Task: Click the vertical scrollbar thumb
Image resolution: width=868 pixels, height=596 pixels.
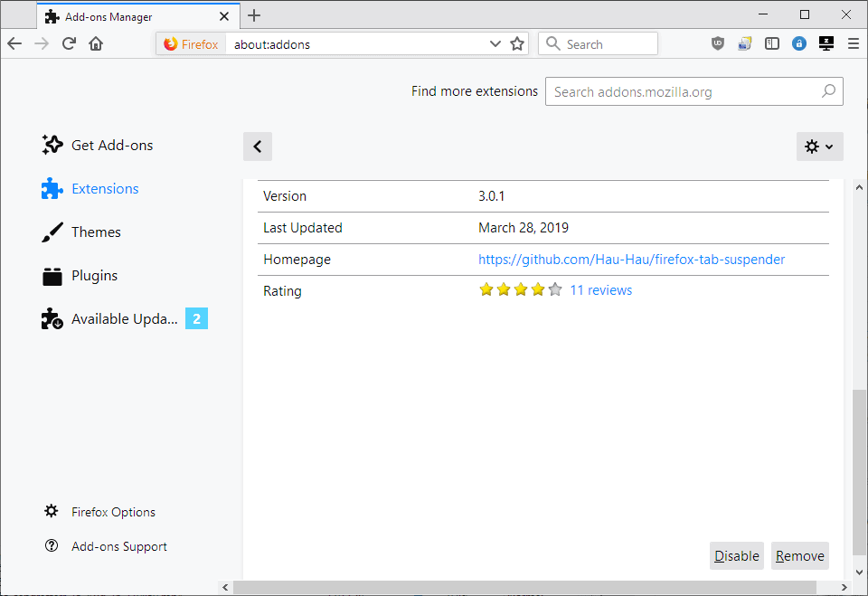Action: 859,472
